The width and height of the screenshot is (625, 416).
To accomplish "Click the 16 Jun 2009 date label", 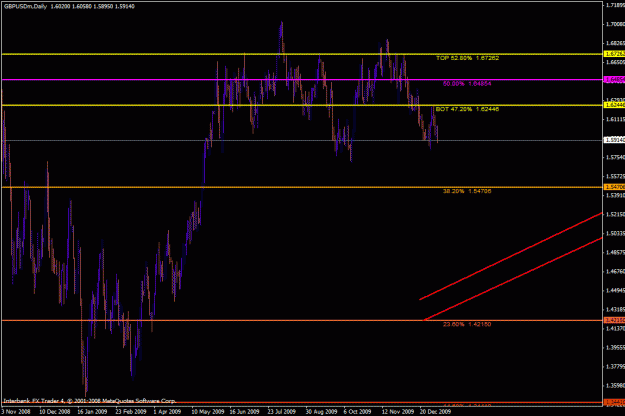I will click(x=244, y=412).
